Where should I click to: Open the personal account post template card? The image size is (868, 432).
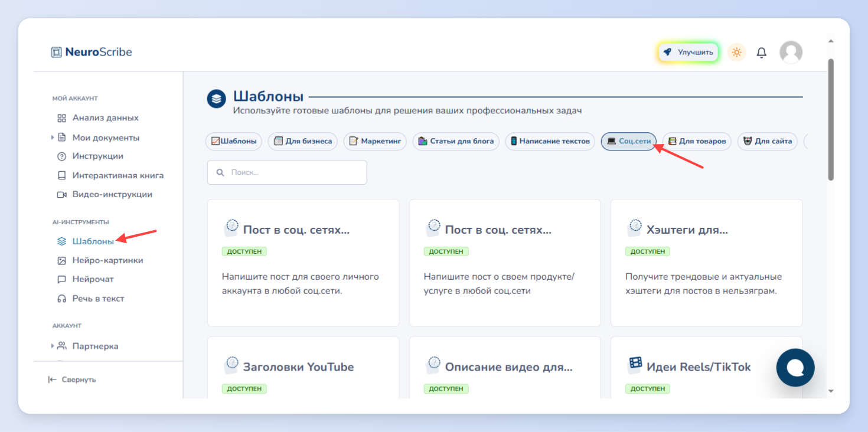pos(303,263)
